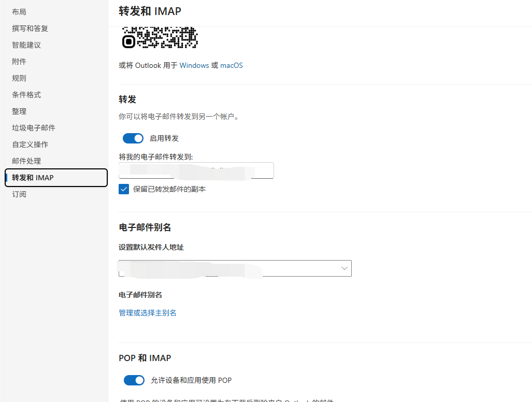The height and width of the screenshot is (402, 532).
Task: Open the 规则 settings section
Action: 19,78
